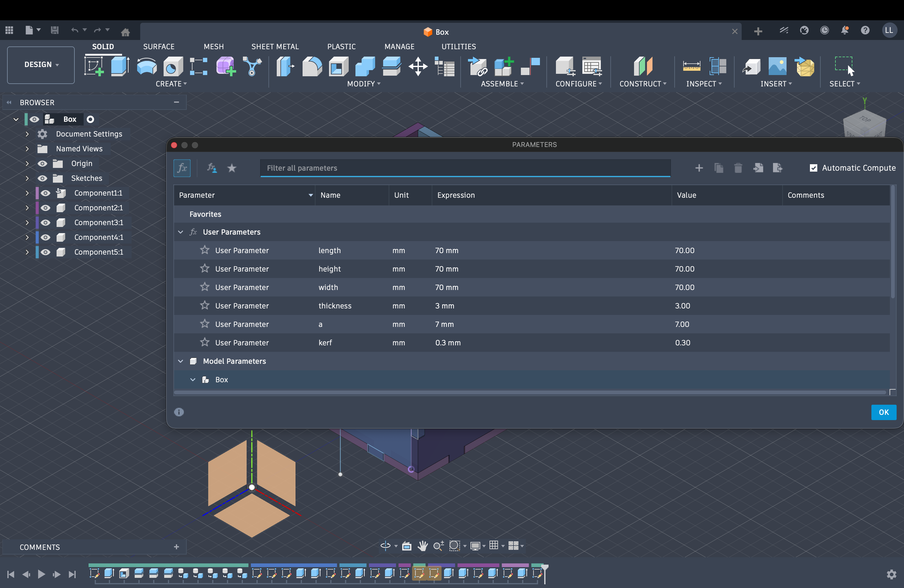Screen dimensions: 904x588
Task: Click the OK button in Parameters dialog
Action: (x=884, y=412)
